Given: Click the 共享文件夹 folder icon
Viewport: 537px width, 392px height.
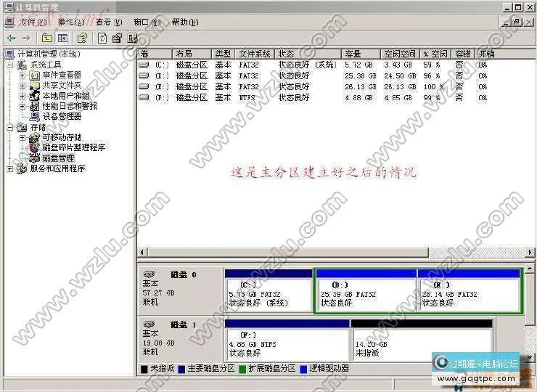Looking at the screenshot, I should point(35,86).
